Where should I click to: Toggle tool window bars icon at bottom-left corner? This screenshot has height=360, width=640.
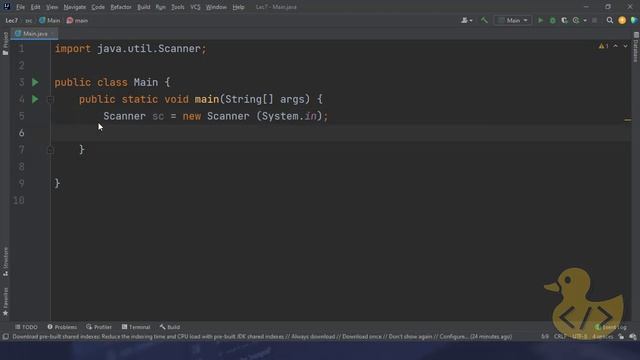pos(5,337)
